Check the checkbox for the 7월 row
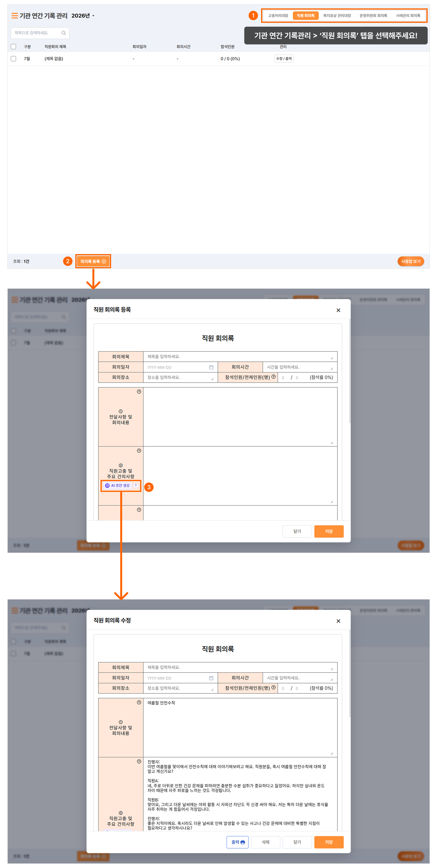The height and width of the screenshot is (868, 437). [13, 59]
